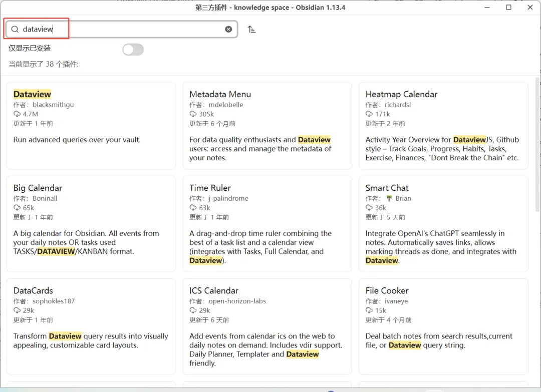541x392 pixels.
Task: Click the plugin list vertical scrollbar
Action: point(537,145)
